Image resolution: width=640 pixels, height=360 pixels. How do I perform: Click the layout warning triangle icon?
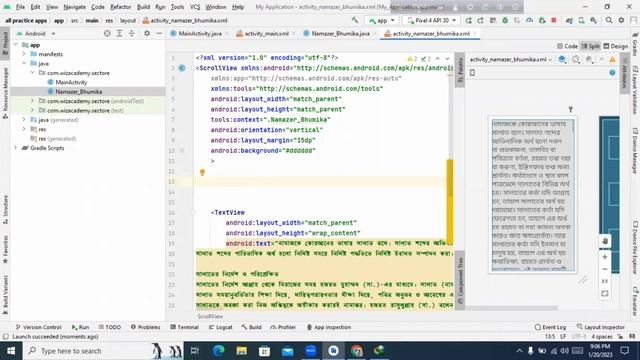pyautogui.click(x=612, y=60)
